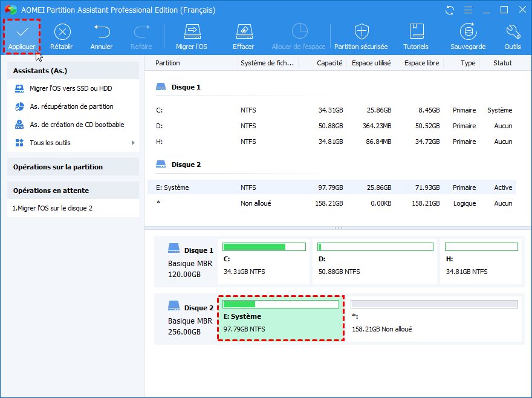Click the Appliquer checkmark icon
Screen dimensions: 532x398
pyautogui.click(x=22, y=32)
